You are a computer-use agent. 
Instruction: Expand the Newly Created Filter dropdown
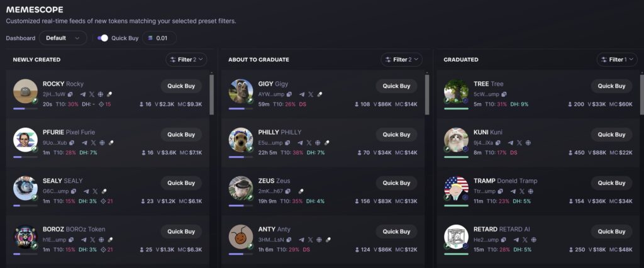click(186, 60)
